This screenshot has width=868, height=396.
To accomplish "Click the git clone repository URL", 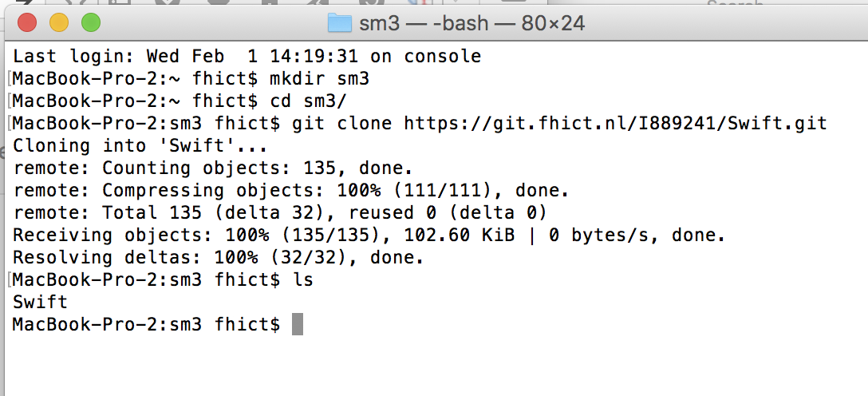I will click(x=615, y=123).
